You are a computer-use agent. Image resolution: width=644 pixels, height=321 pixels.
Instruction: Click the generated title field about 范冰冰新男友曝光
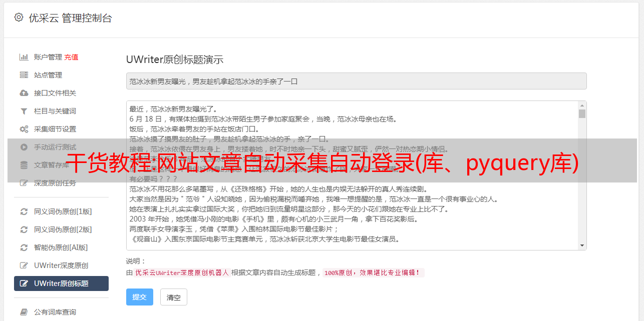(x=356, y=81)
